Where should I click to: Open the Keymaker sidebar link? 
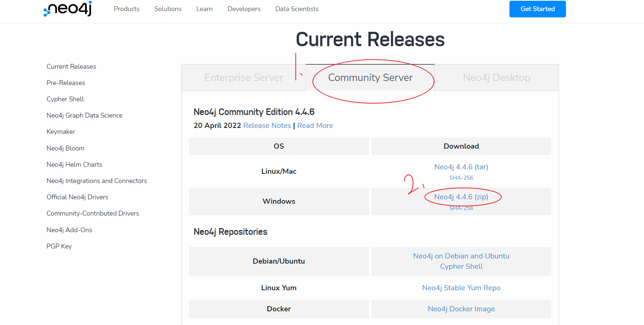point(61,132)
